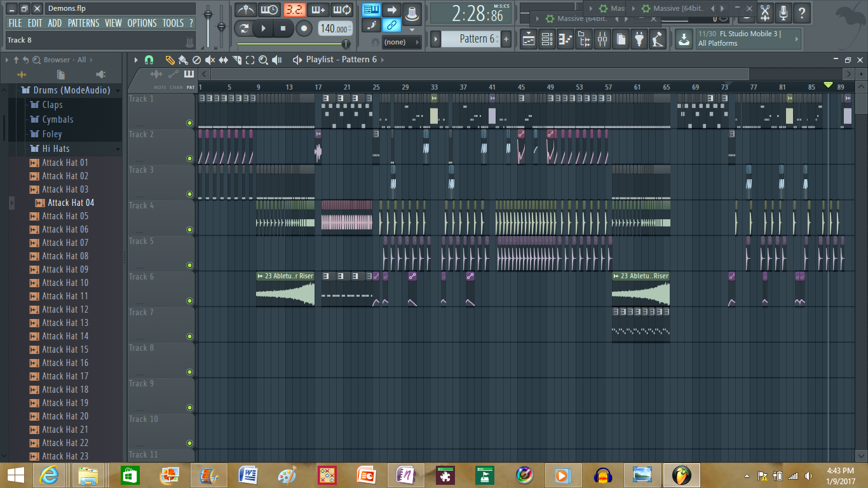Viewport: 868px width, 488px height.
Task: Toggle loop recording
Action: click(x=342, y=10)
